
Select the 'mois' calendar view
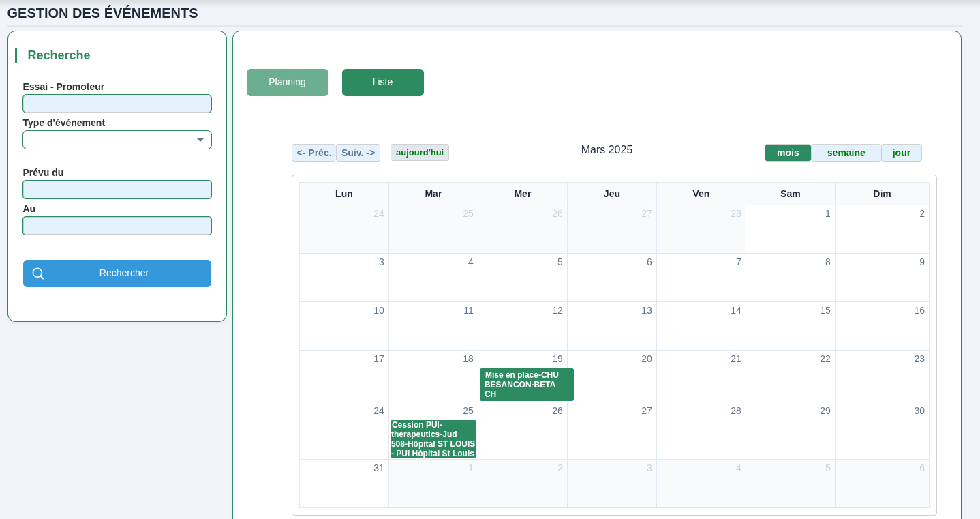tap(788, 153)
